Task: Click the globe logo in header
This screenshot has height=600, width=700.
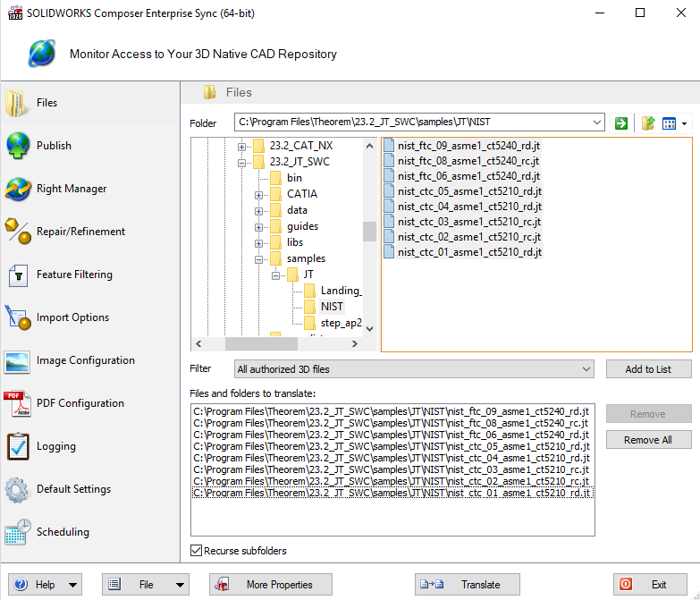Action: click(x=42, y=53)
